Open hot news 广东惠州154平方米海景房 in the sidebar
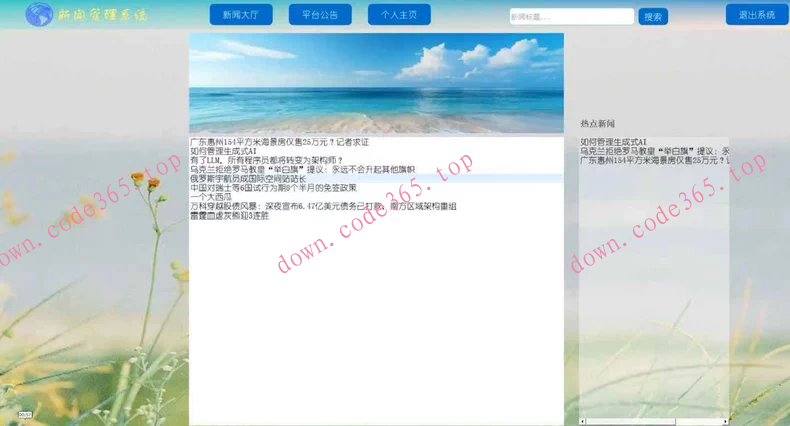This screenshot has width=790, height=426. 654,160
